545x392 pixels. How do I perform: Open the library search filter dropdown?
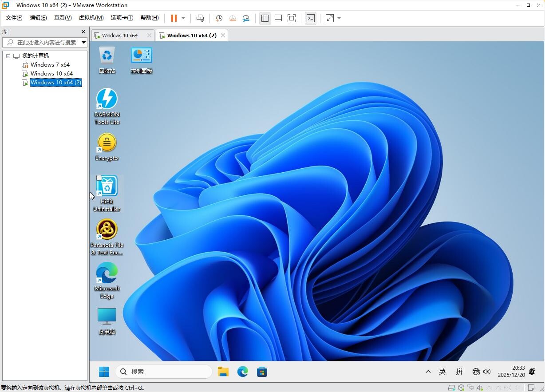[x=83, y=42]
